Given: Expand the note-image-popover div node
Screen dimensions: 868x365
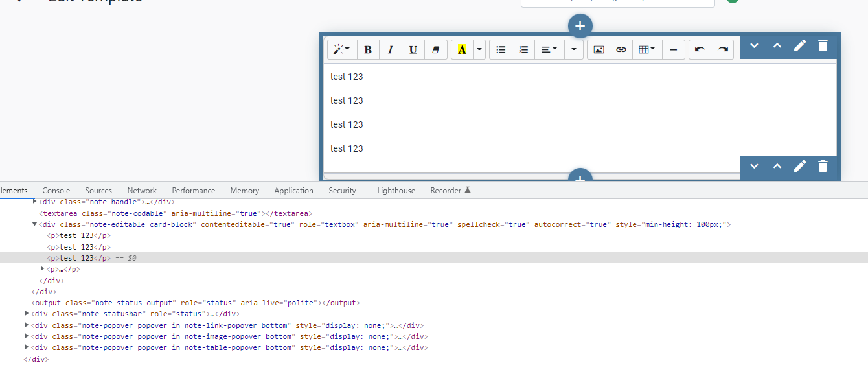Looking at the screenshot, I should [x=27, y=336].
